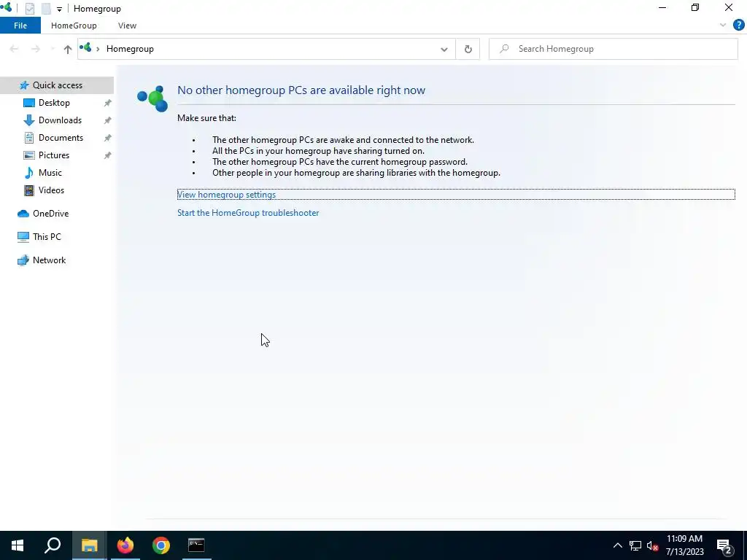Screen dimensions: 747x560
Task: Select Homegroup in the address breadcrumb
Action: tap(130, 49)
